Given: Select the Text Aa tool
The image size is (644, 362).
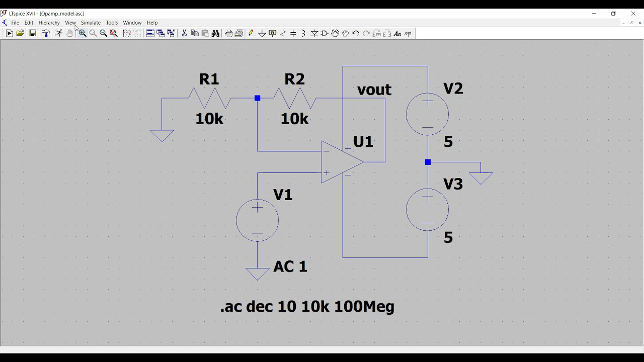Looking at the screenshot, I should pyautogui.click(x=397, y=33).
